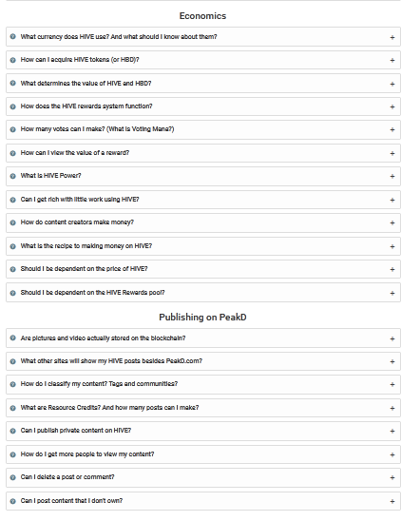Expand 'Are pictures and video actually stored on the blockchain?'
Screen dimensions: 420x521
pos(203,338)
